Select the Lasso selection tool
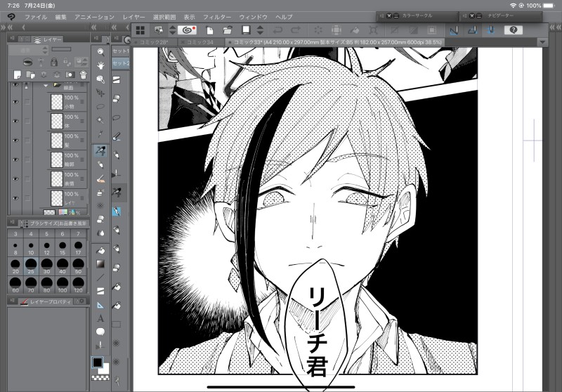The width and height of the screenshot is (562, 392). point(100,107)
